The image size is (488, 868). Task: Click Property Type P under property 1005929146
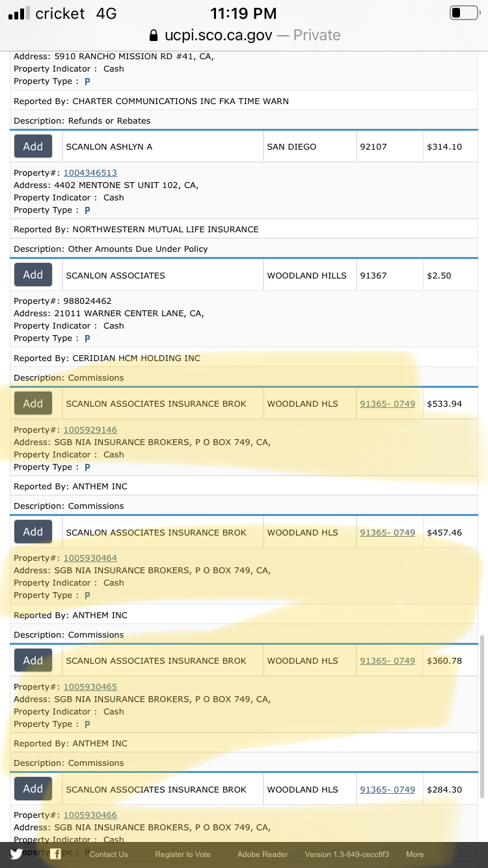click(87, 467)
